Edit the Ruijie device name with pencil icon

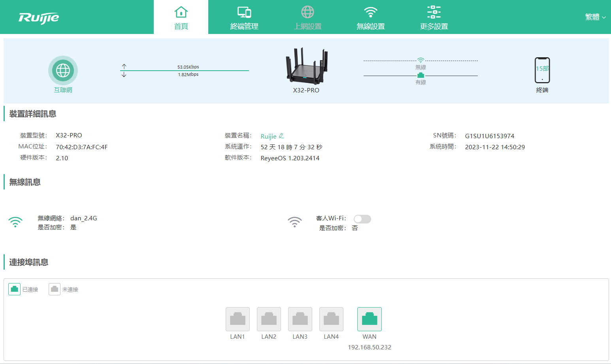(x=281, y=135)
